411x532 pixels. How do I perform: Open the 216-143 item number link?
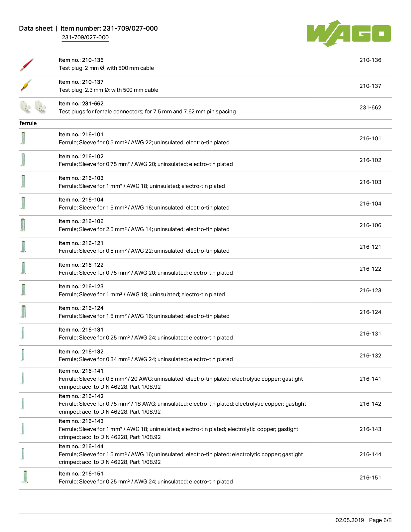pyautogui.click(x=370, y=429)
